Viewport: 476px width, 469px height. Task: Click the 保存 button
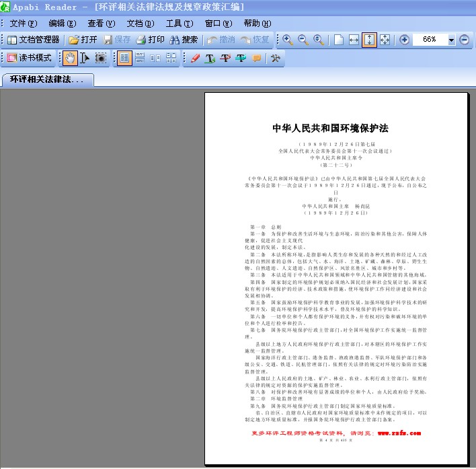click(117, 40)
